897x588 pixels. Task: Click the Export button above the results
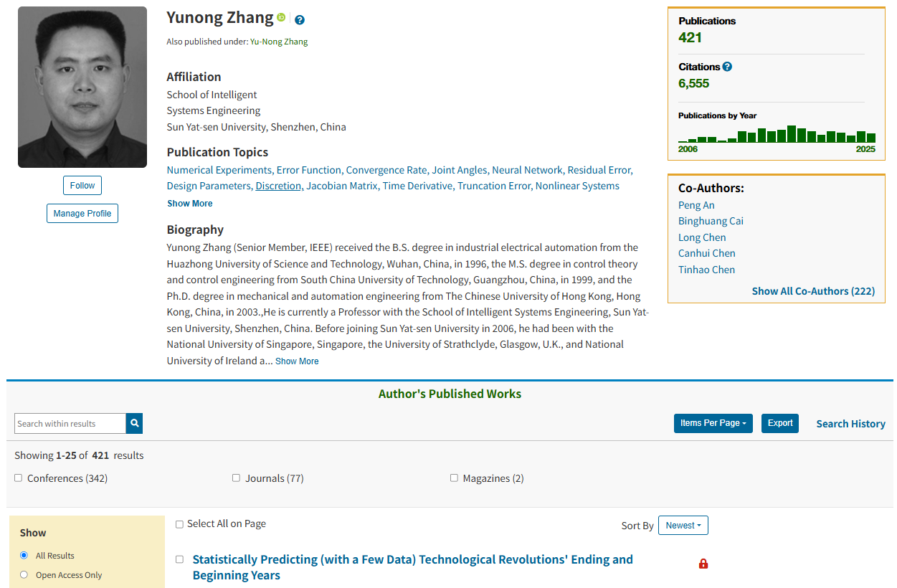tap(779, 423)
